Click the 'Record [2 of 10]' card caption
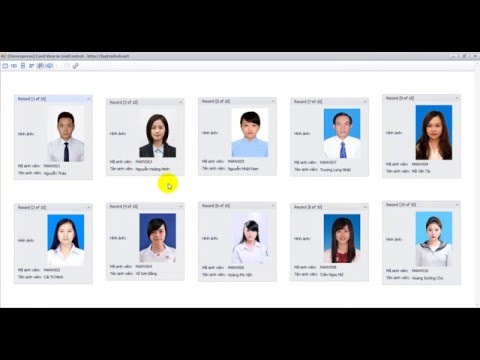The height and width of the screenshot is (360, 480). click(x=32, y=208)
